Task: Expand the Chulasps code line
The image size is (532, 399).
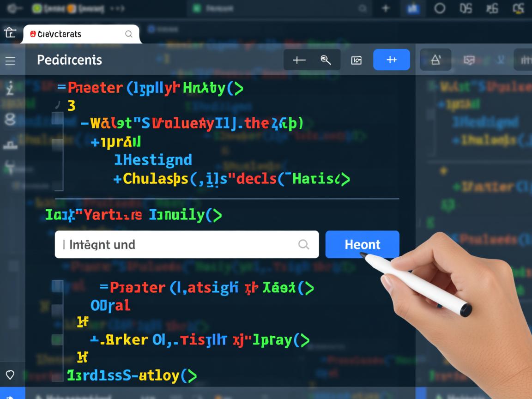Action: coord(117,179)
